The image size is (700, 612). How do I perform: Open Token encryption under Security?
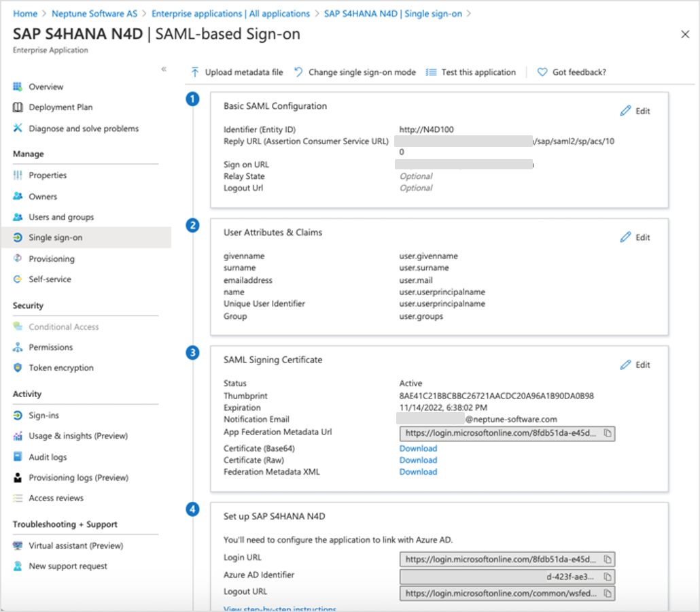tap(61, 368)
